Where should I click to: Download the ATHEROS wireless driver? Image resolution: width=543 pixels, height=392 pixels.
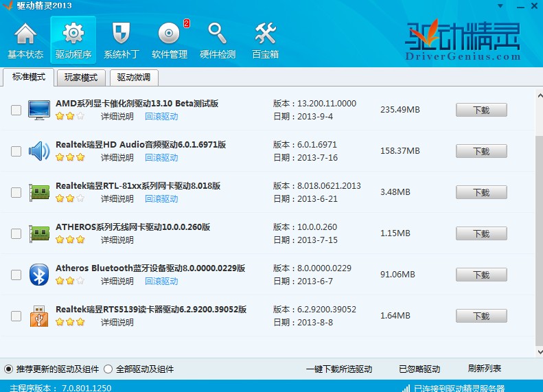(481, 233)
